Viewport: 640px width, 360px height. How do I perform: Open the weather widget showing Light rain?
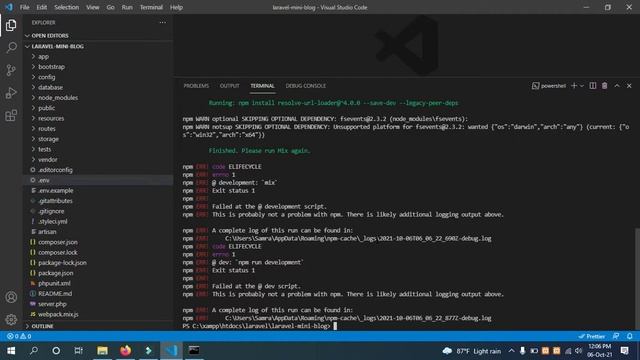[471, 351]
